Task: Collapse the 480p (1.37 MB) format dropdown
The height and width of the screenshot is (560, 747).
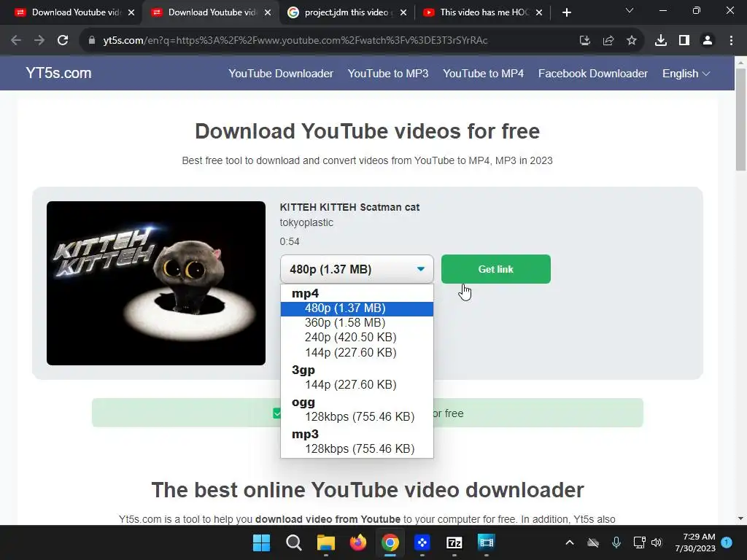Action: (x=357, y=269)
